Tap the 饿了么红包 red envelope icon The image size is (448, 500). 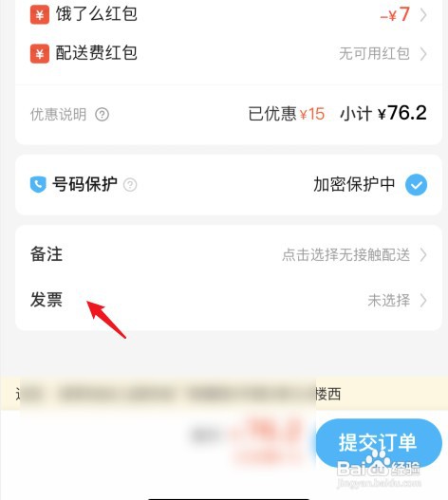click(x=40, y=14)
